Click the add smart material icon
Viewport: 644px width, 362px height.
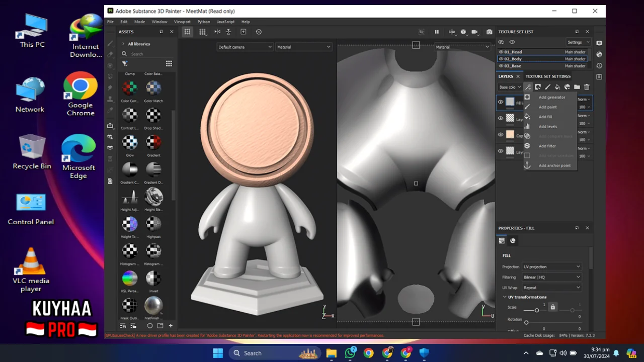pos(567,87)
